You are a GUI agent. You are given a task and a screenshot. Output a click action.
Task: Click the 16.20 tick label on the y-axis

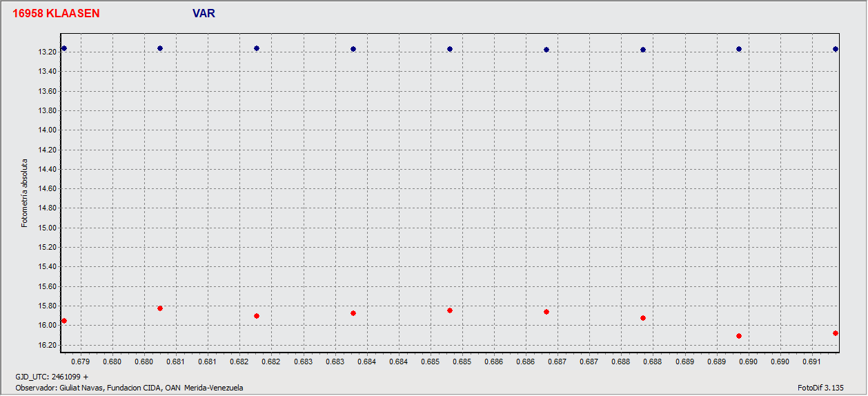[x=46, y=345]
